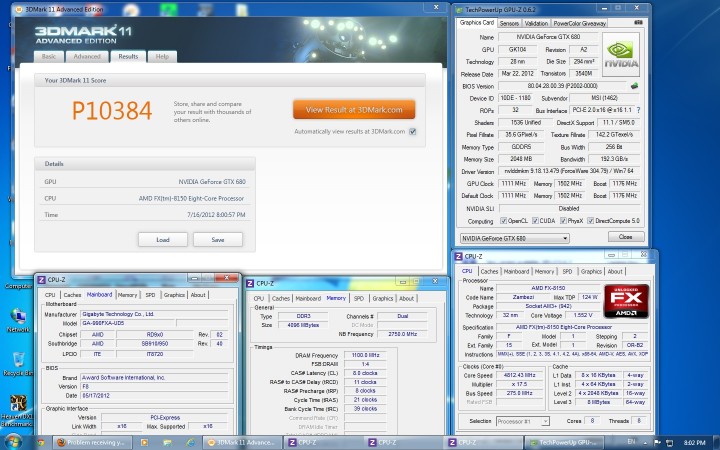Click the BIOS Version field in GPU-Z
720x450 pixels.
pos(562,86)
